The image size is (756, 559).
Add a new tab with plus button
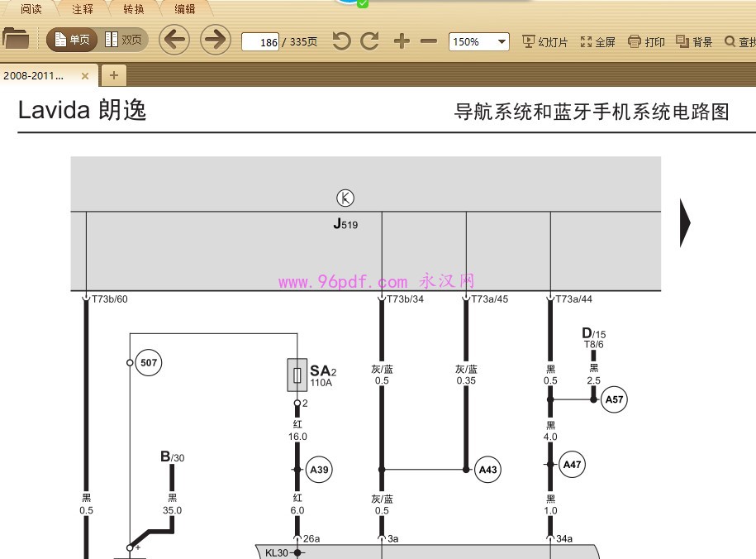[114, 75]
